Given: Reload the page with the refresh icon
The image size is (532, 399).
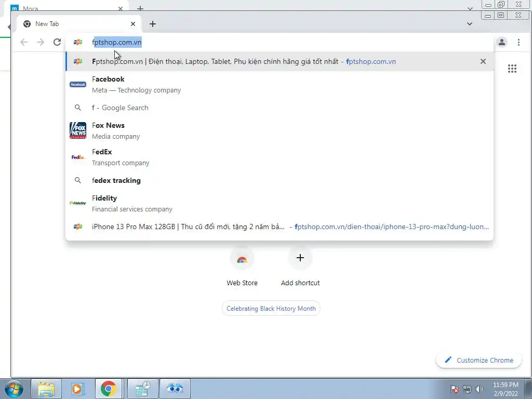Looking at the screenshot, I should [x=57, y=42].
